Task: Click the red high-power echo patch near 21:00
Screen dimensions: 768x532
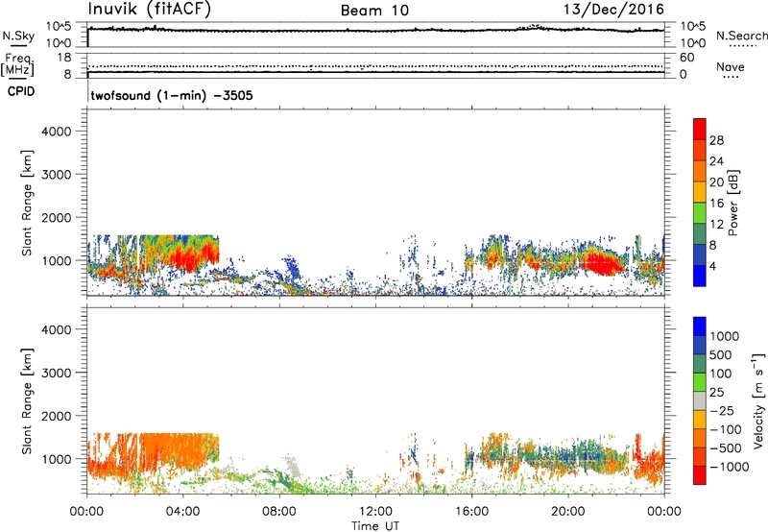Action: (603, 262)
